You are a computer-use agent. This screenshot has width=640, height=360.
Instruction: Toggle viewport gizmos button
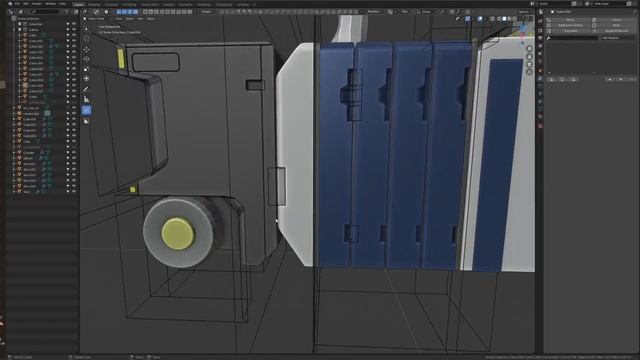coord(468,19)
